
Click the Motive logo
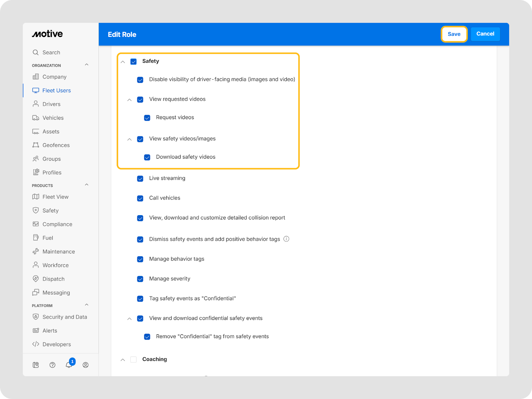[x=47, y=34]
